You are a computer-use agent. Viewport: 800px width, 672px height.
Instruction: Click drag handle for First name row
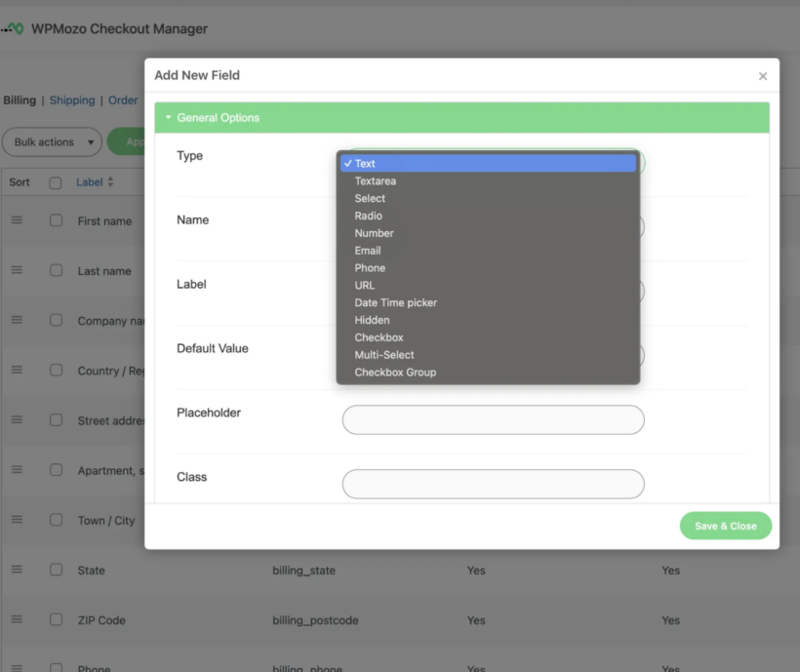click(x=17, y=220)
